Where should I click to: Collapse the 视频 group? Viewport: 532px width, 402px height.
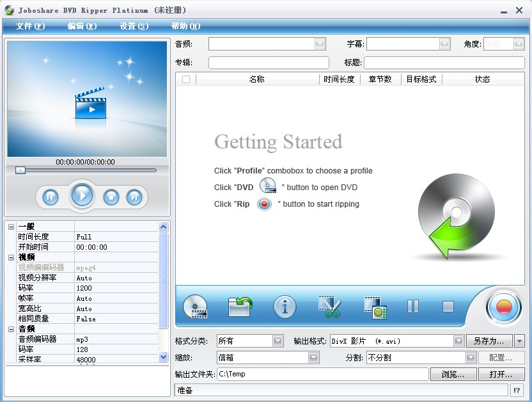12,257
